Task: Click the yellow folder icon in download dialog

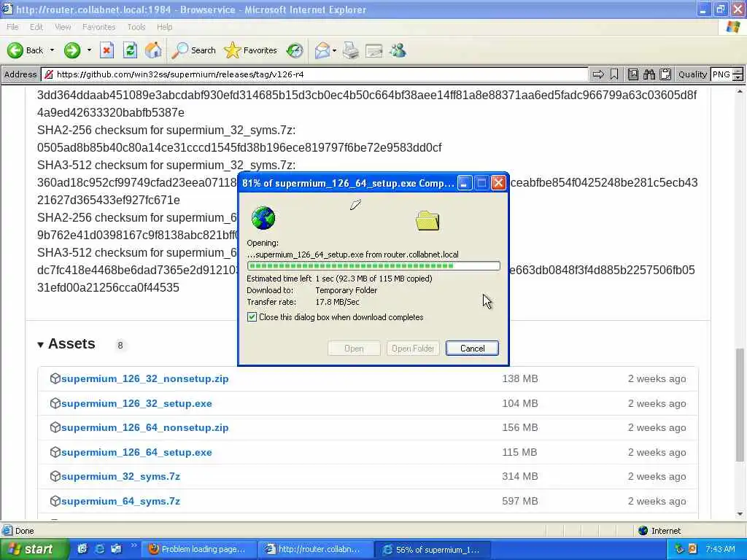Action: [x=427, y=221]
